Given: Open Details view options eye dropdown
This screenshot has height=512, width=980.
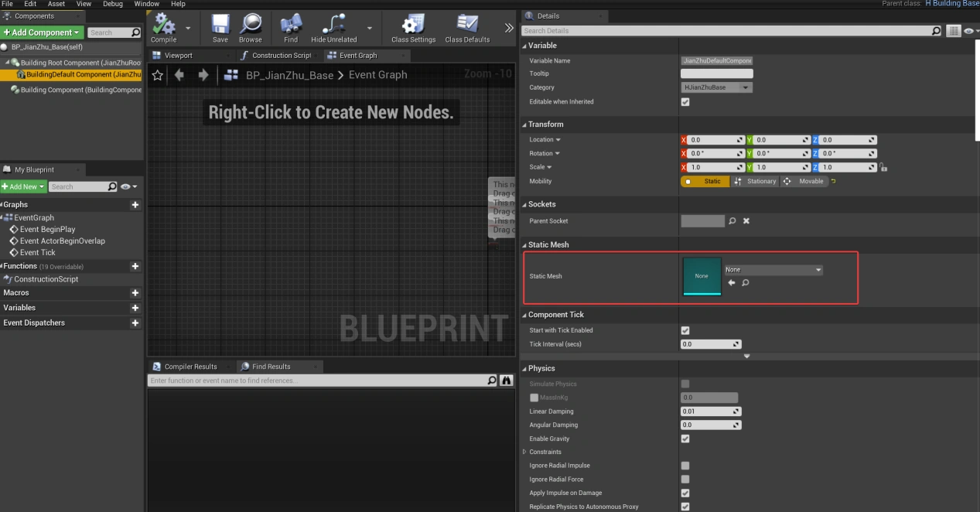Looking at the screenshot, I should click(971, 31).
